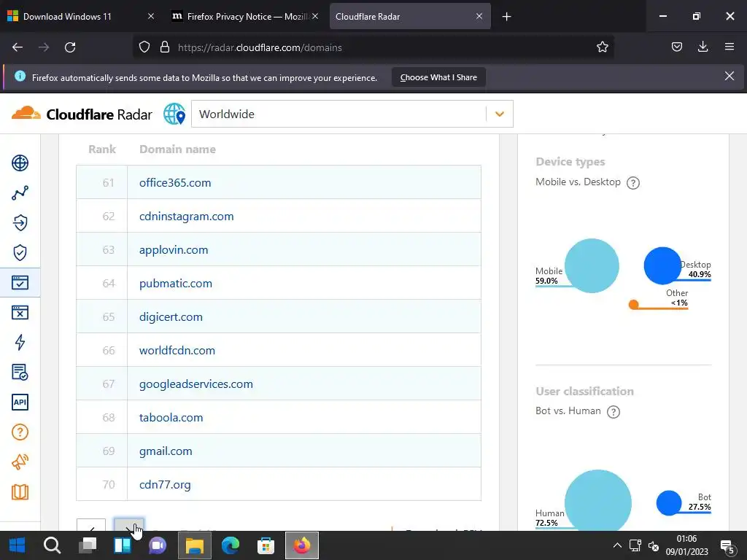Select the Cloudflare Radar tab
Image resolution: width=747 pixels, height=560 pixels.
pos(410,16)
